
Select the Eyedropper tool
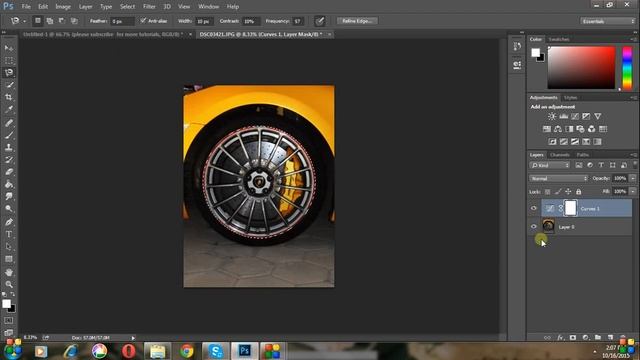(9, 109)
